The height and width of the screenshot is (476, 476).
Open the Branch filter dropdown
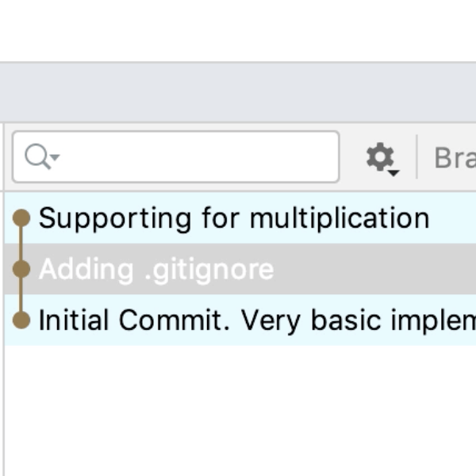click(x=454, y=158)
